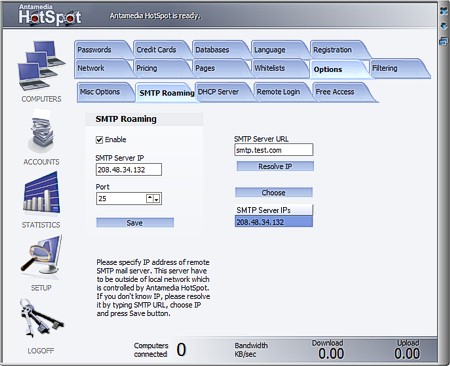Decrease the Port value with down arrow
Viewport: 450px width, 366px height.
[x=157, y=199]
